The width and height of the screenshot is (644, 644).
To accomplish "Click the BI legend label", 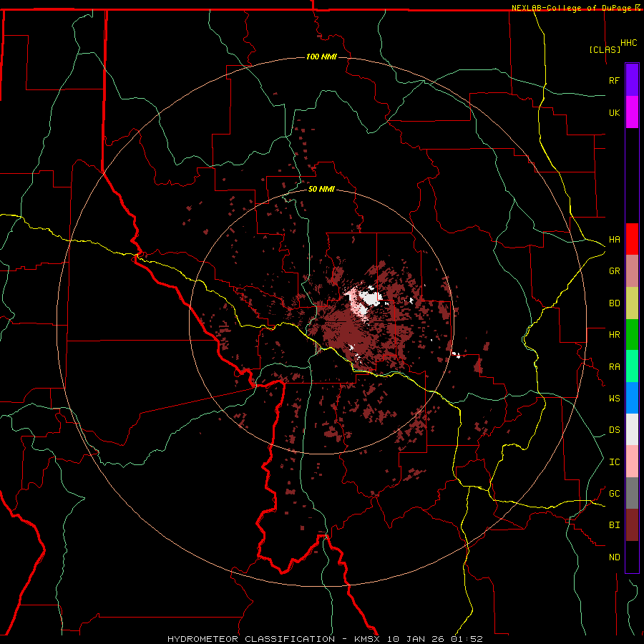I will pos(614,525).
